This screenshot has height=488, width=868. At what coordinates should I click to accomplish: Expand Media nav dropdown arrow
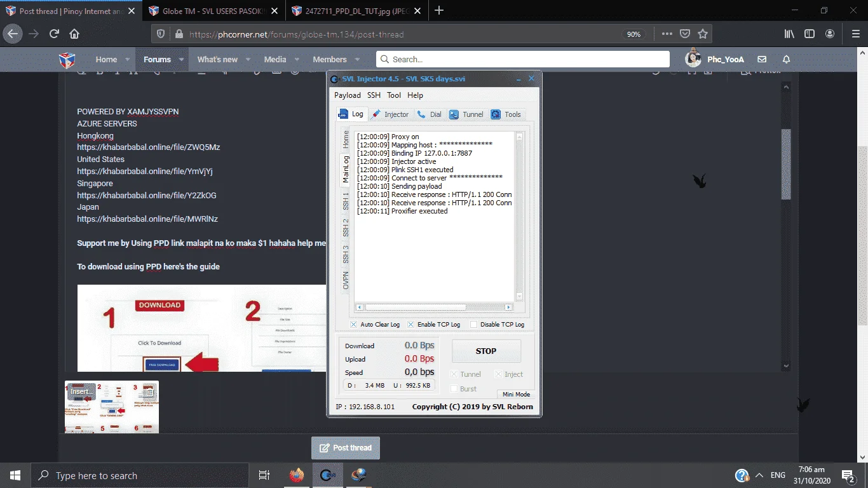coord(297,59)
